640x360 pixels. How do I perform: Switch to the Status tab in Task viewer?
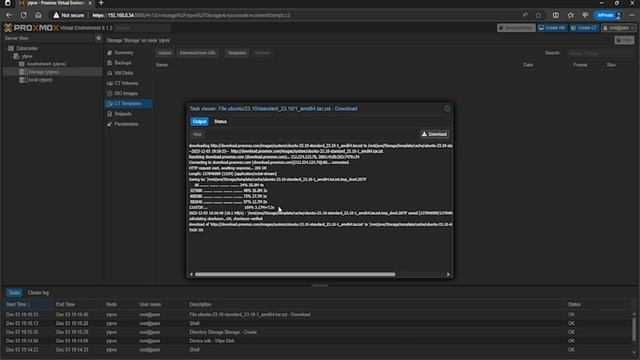click(x=220, y=122)
